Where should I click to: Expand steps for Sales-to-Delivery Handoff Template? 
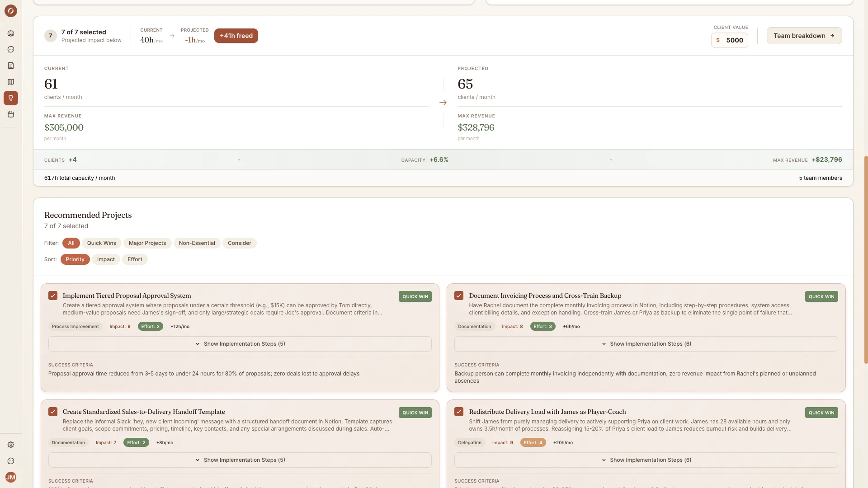click(x=240, y=460)
